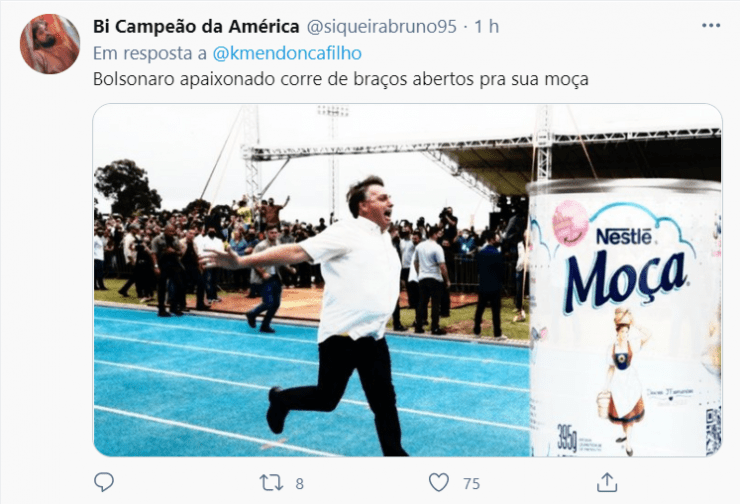
Task: Open tweet permalink via 1 h timestamp
Action: 487,26
